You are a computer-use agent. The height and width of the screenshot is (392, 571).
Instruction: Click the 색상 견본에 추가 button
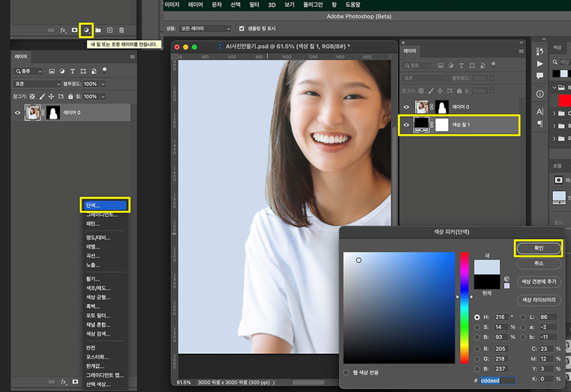click(538, 282)
